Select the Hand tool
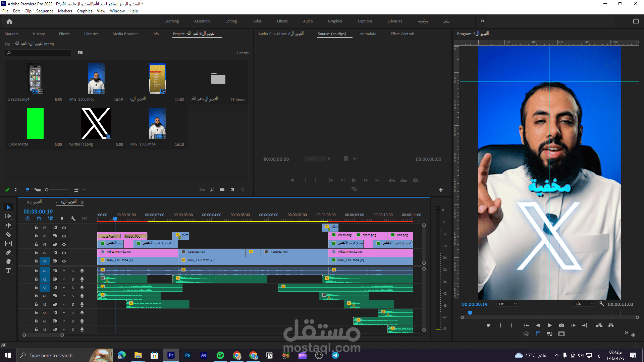The width and height of the screenshot is (644, 362). click(8, 262)
